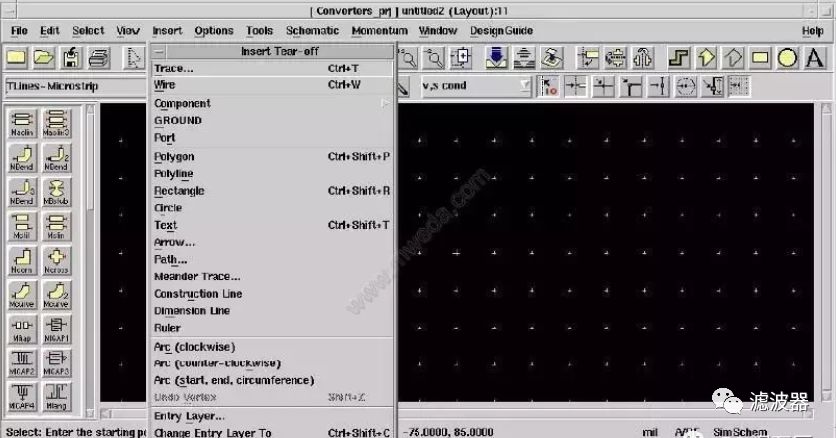Toggle the arc/circle center snap icon
The image size is (836, 438).
pyautogui.click(x=686, y=86)
